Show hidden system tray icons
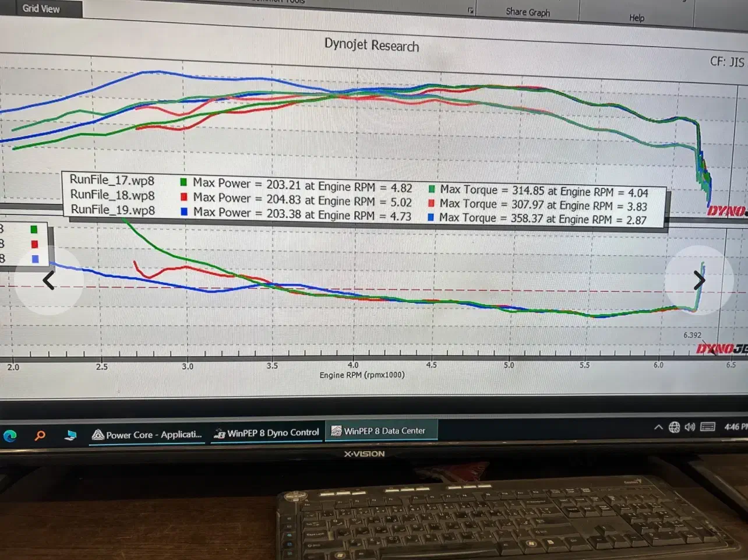Screen dimensions: 748x560 [658, 427]
